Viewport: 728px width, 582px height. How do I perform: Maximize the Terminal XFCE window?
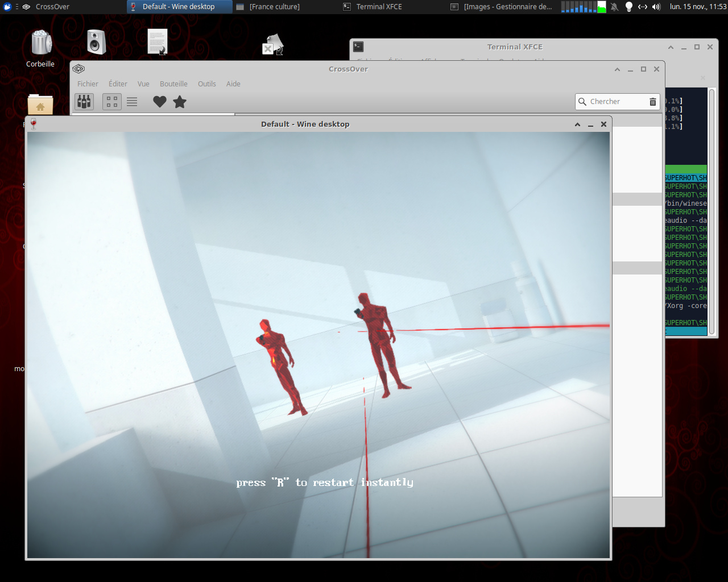coord(697,47)
